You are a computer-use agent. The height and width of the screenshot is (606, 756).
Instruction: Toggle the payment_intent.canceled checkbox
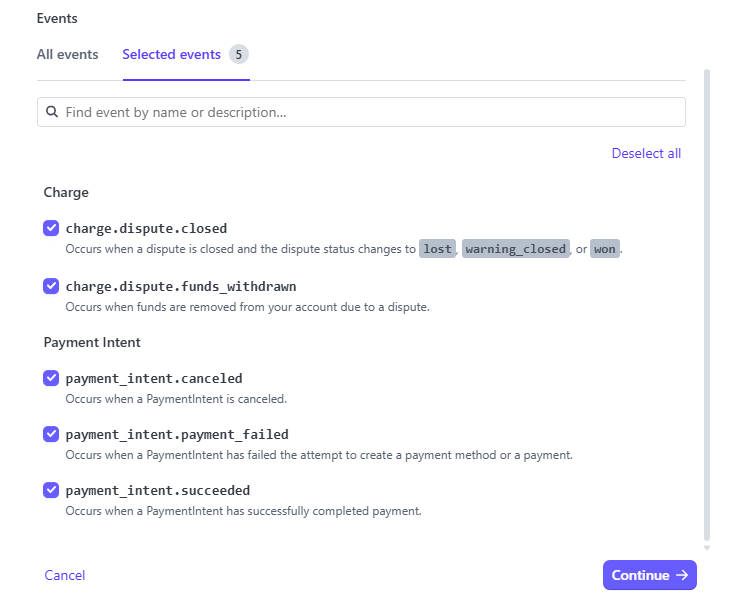pyautogui.click(x=51, y=378)
